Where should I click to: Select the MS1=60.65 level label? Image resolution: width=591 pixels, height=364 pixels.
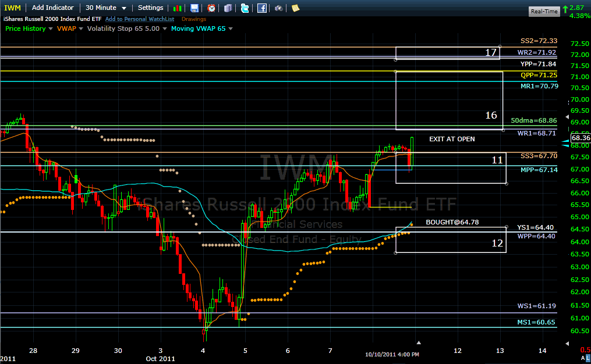click(536, 322)
